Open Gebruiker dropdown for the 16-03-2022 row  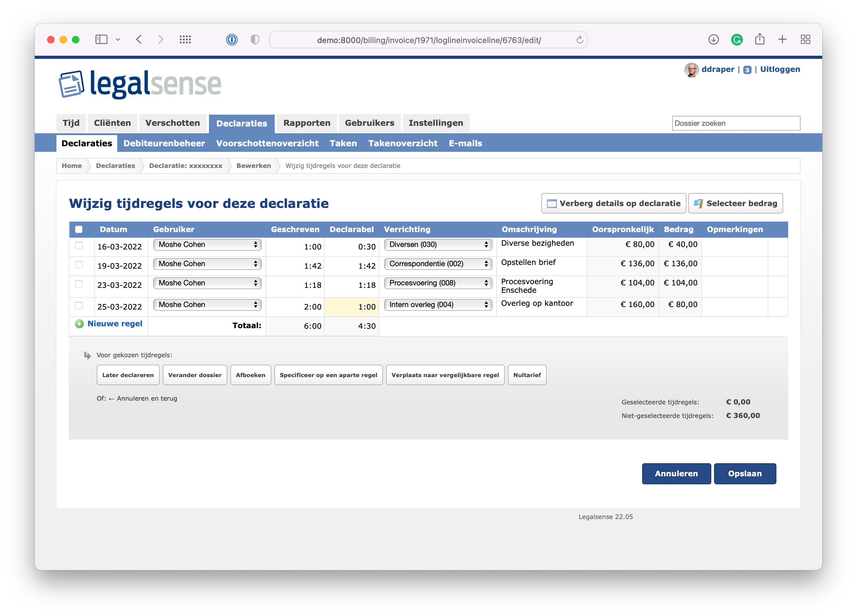(x=207, y=245)
